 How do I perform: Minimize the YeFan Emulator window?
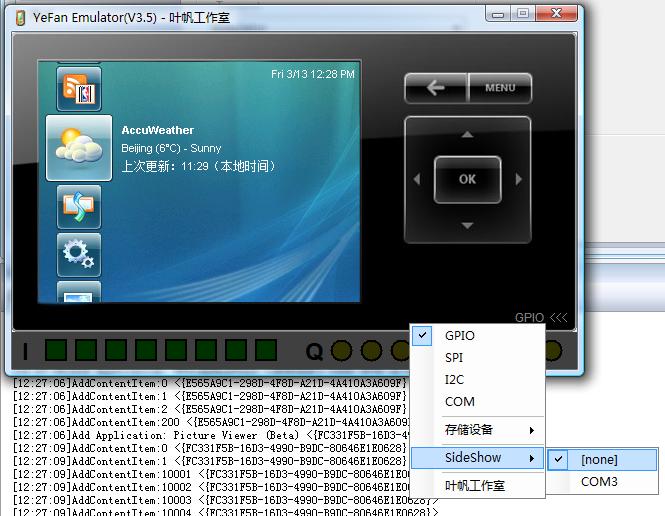[498, 14]
